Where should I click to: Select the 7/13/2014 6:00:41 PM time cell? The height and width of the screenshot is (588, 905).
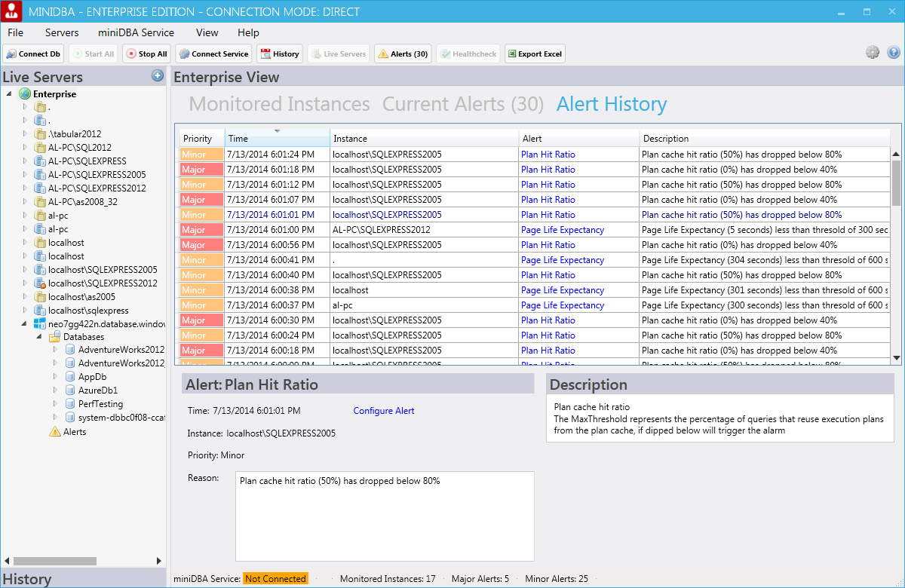278,260
